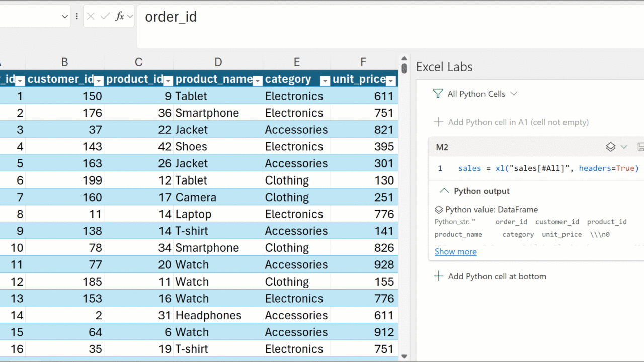Open the customer_id column filter dropdown
Viewport: 644px width, 362px height.
click(99, 80)
